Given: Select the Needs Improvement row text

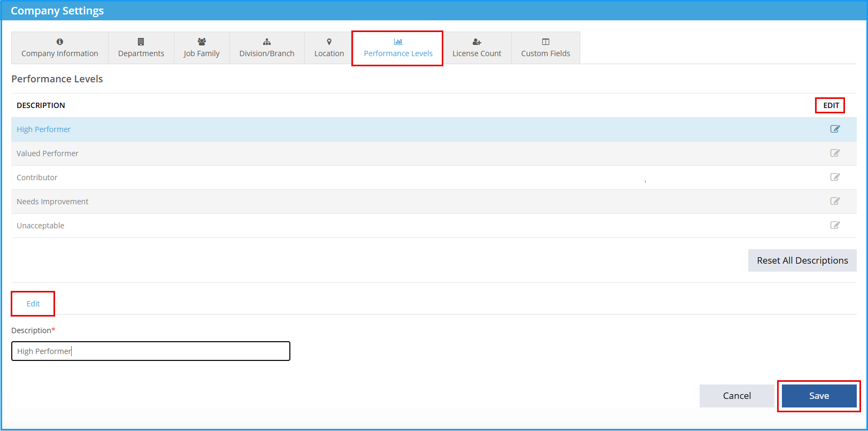Looking at the screenshot, I should click(x=52, y=202).
